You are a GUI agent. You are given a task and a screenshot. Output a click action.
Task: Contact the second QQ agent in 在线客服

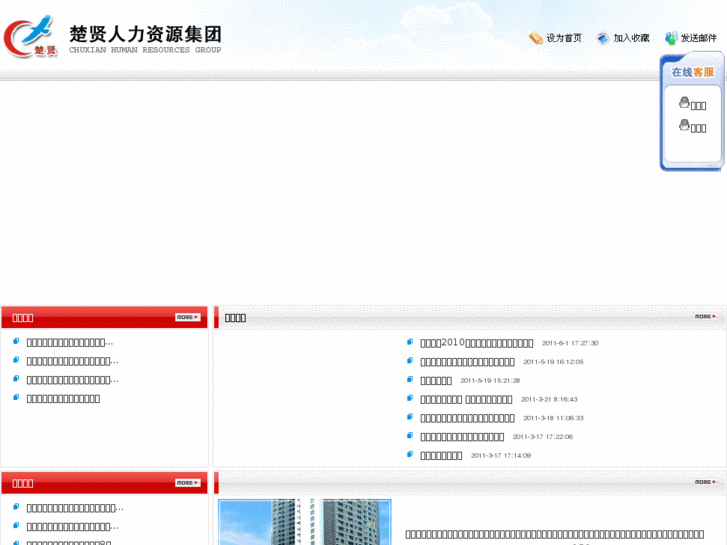(693, 126)
